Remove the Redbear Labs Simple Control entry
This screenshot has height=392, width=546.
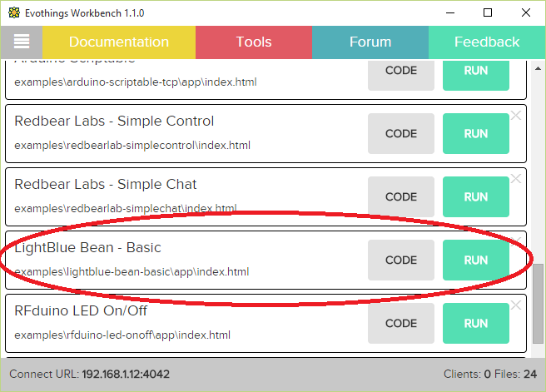516,116
